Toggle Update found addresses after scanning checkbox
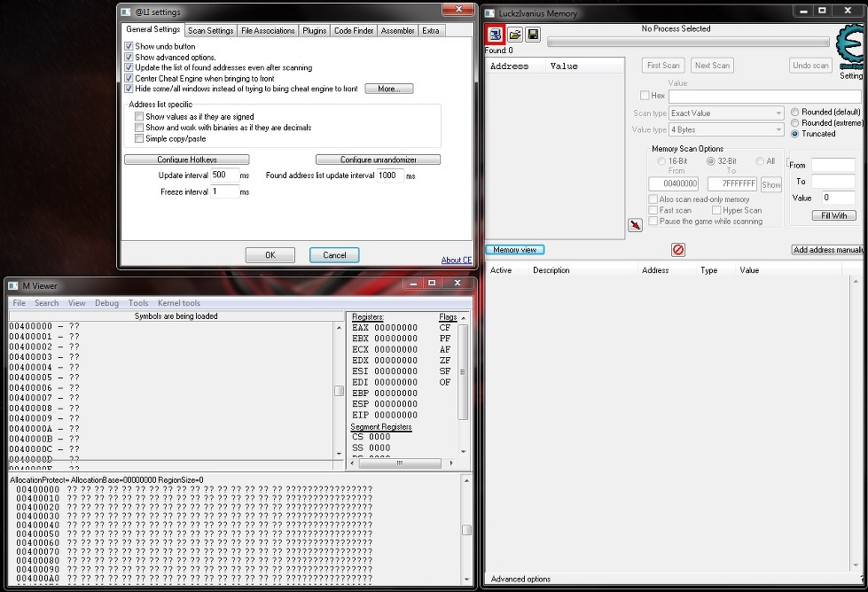 pos(129,67)
